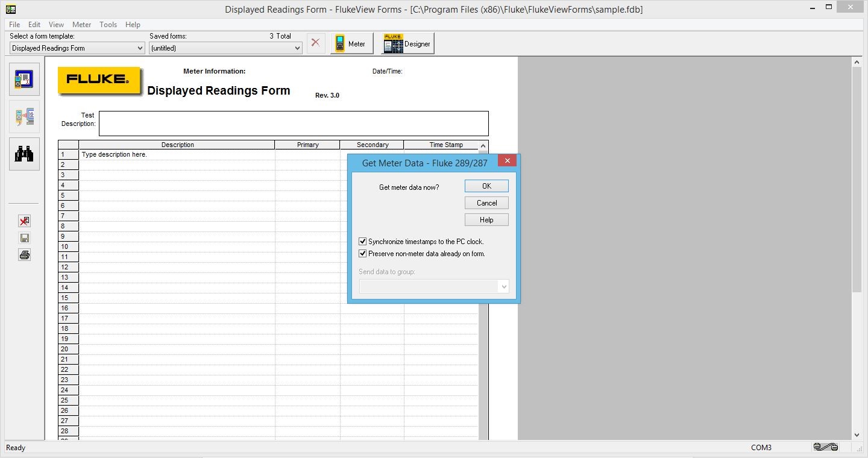Screen dimensions: 868x458
Task: Click the Description column header
Action: [x=177, y=145]
